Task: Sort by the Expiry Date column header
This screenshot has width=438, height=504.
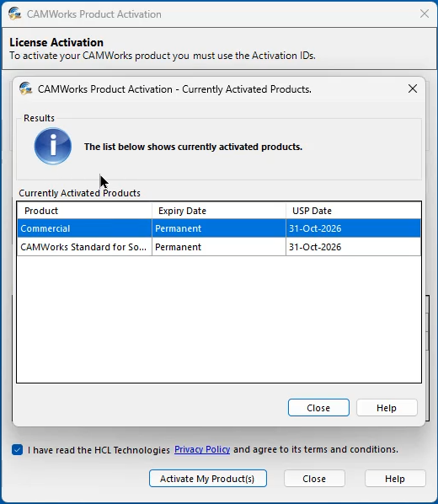Action: coord(219,211)
